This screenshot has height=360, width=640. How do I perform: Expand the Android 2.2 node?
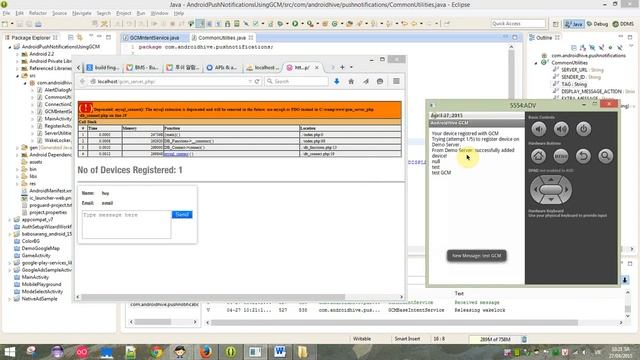click(17, 54)
